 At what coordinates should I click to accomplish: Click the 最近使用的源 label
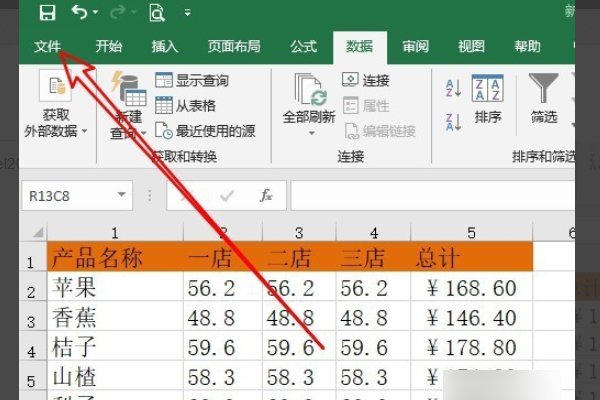215,131
